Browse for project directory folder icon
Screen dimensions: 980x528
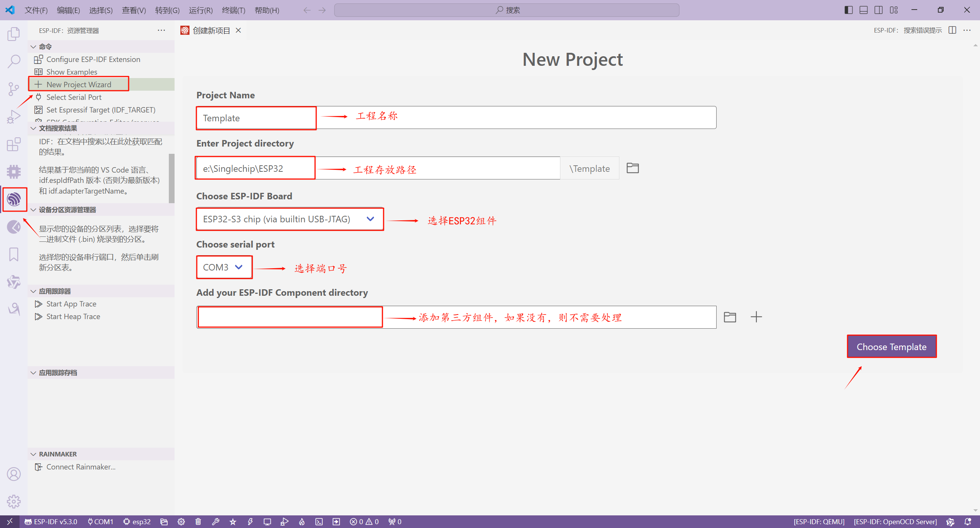tap(632, 168)
